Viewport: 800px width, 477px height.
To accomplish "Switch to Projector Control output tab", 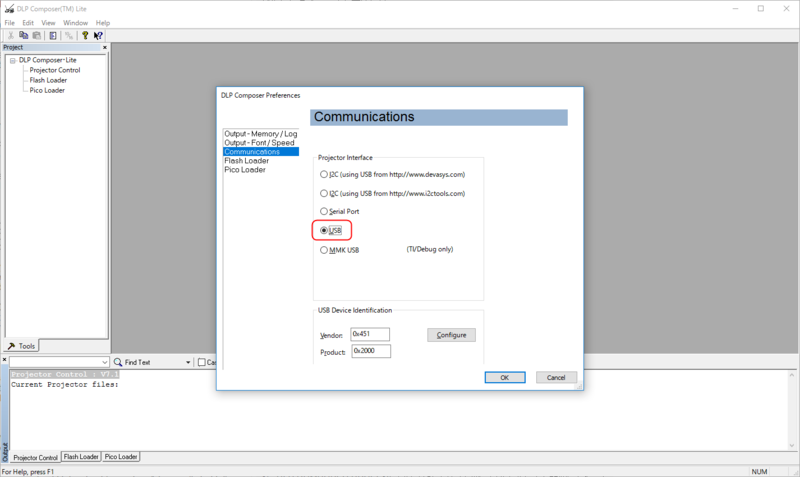I will pos(35,458).
